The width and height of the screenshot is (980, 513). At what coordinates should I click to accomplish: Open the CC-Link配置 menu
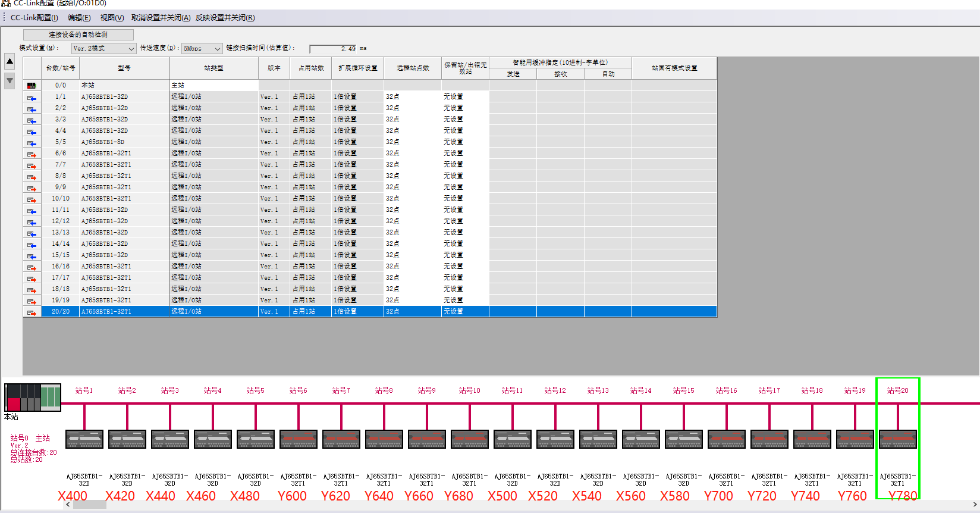click(x=34, y=18)
